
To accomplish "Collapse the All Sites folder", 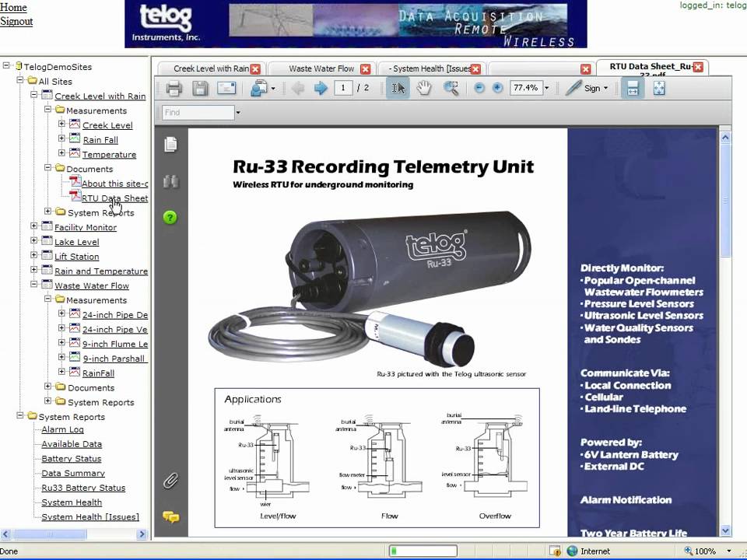I will tap(20, 80).
